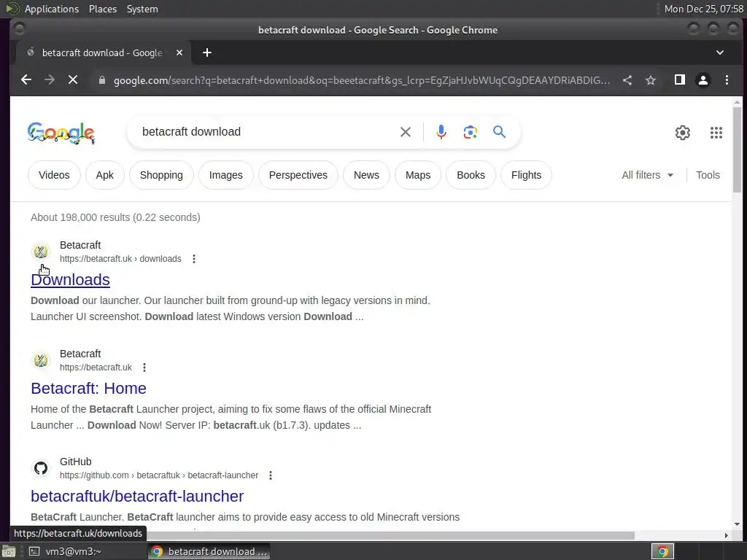Go back to previous page in Chrome
Viewport: 747px width, 560px height.
(26, 80)
